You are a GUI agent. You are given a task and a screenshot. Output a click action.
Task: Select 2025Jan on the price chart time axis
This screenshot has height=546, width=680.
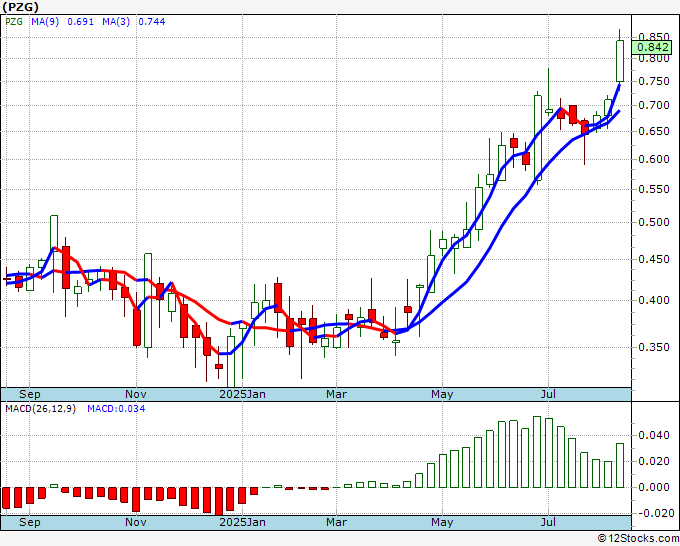click(242, 394)
